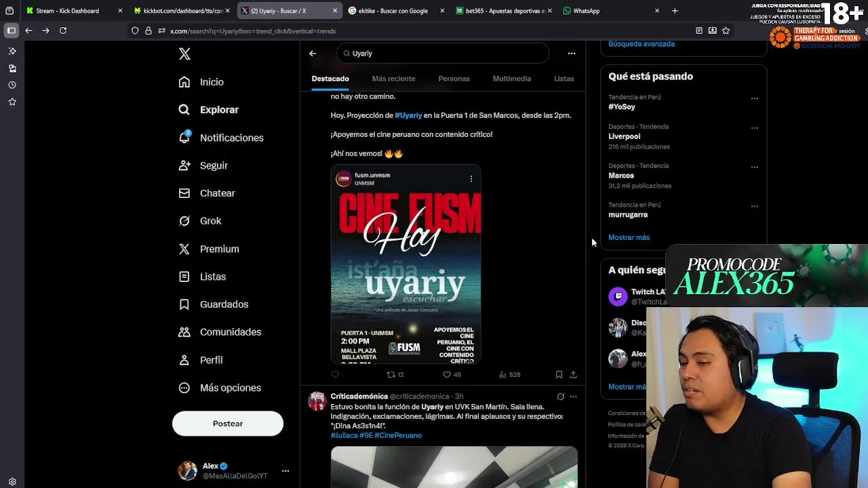
Task: Switch to kickbot.com browser tab
Action: [182, 11]
